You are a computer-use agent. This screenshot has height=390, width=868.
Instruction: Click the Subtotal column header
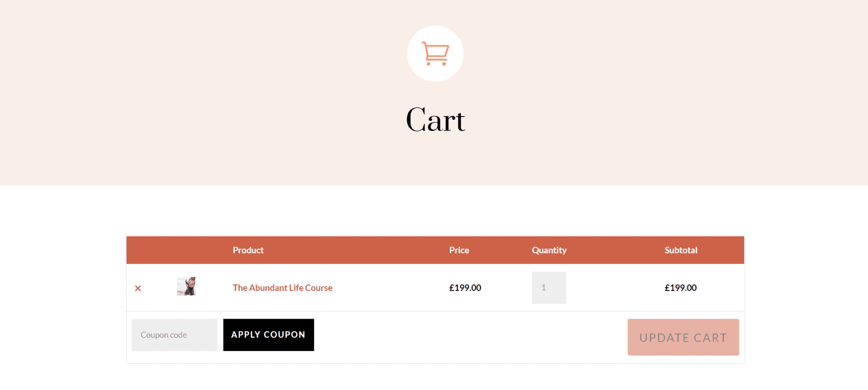tap(680, 250)
